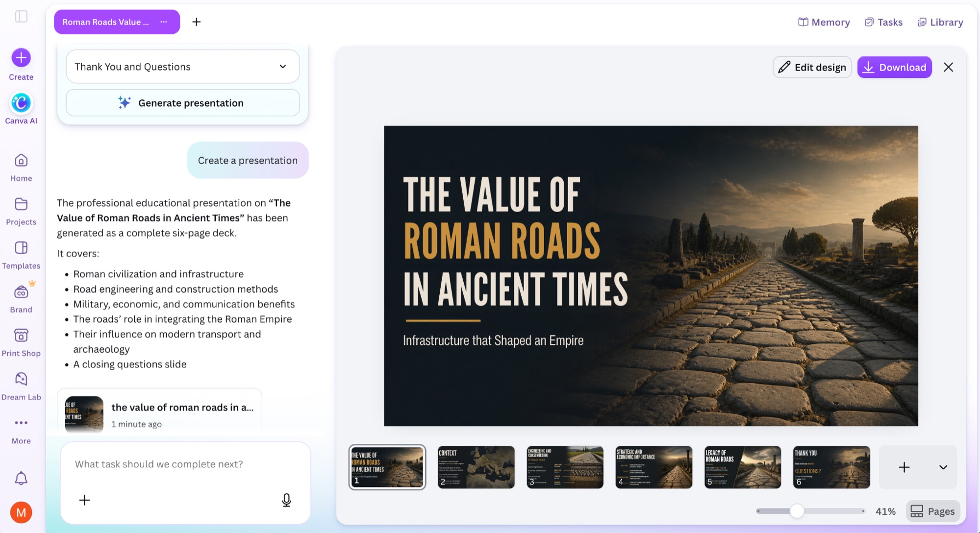The width and height of the screenshot is (980, 533).
Task: Add a new page with plus button
Action: pos(904,467)
